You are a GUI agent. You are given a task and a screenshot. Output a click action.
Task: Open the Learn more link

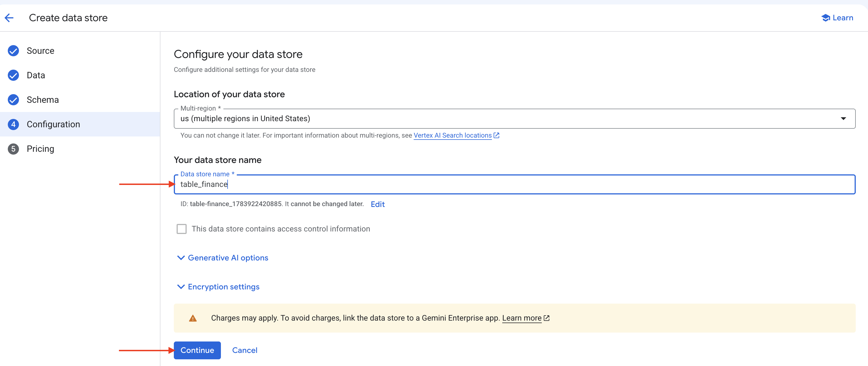point(522,318)
